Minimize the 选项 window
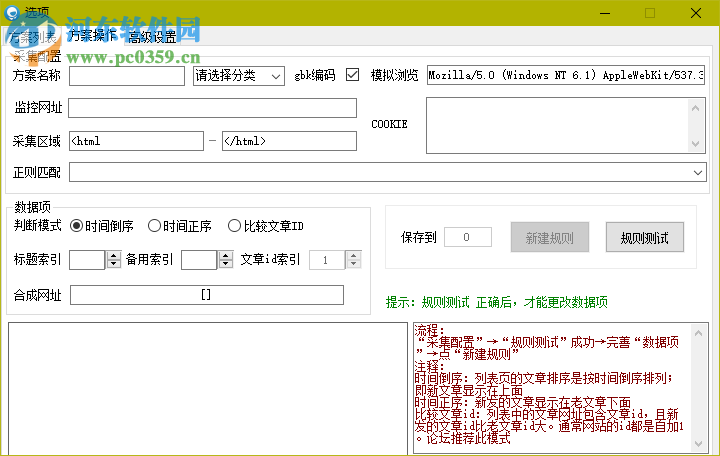The image size is (720, 456). coord(605,13)
